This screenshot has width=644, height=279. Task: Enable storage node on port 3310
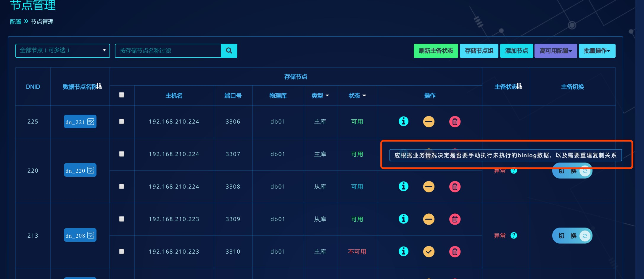(x=429, y=252)
